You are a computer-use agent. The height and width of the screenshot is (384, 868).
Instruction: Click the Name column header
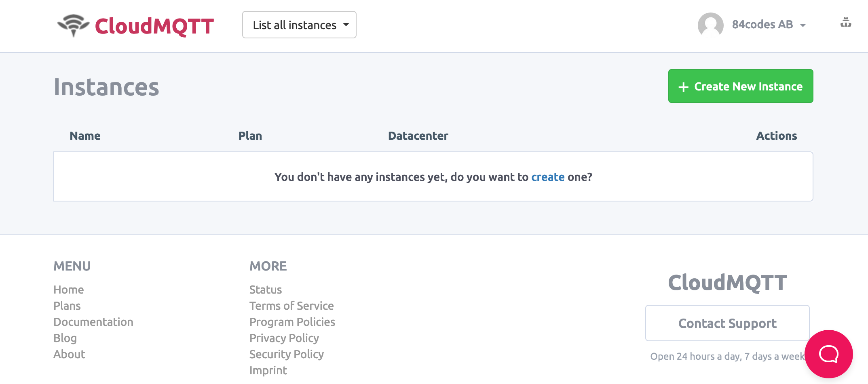click(x=85, y=136)
